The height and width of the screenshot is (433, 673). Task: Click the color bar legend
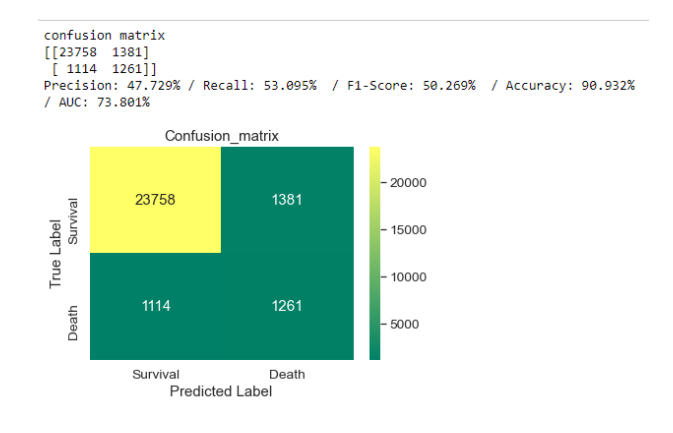point(375,253)
